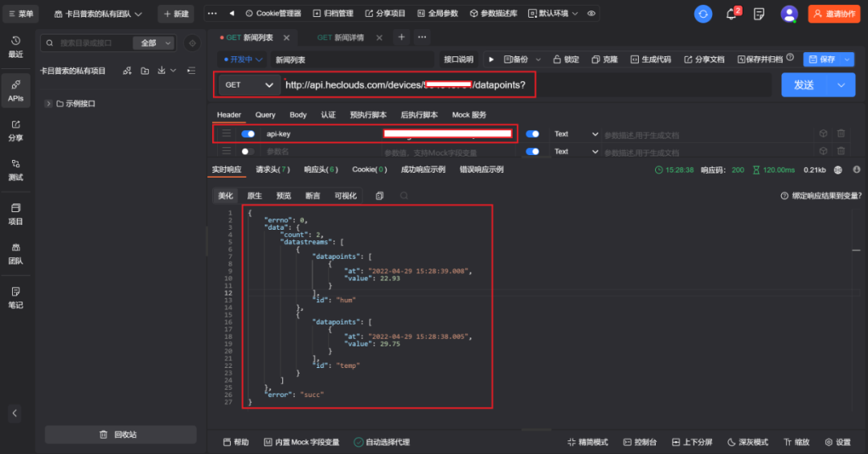This screenshot has height=454, width=868.
Task: Click the 邀请协作 invite button
Action: click(x=834, y=14)
